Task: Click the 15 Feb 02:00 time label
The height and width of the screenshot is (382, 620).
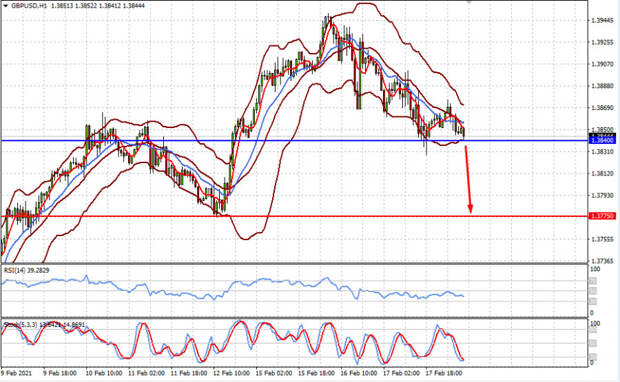Action: click(x=274, y=373)
